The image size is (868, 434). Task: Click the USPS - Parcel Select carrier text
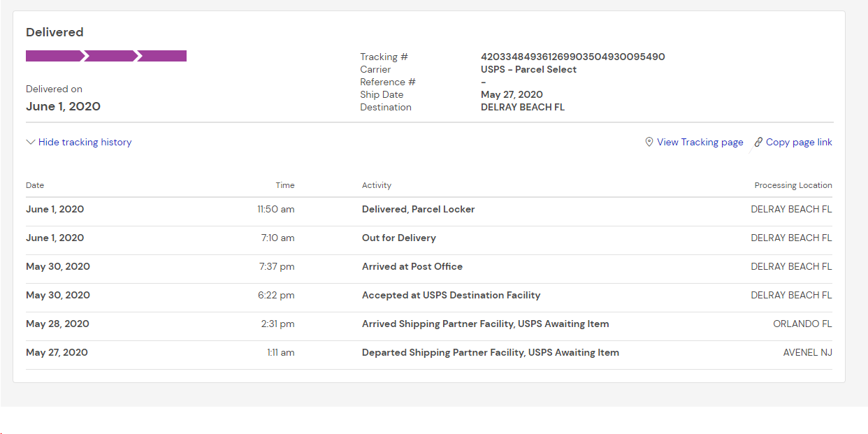point(528,69)
